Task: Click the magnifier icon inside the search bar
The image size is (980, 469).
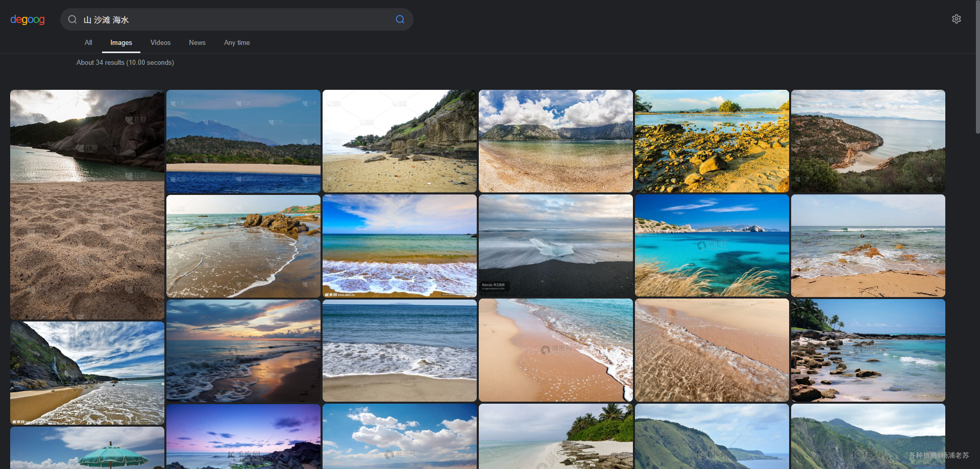Action: 72,19
